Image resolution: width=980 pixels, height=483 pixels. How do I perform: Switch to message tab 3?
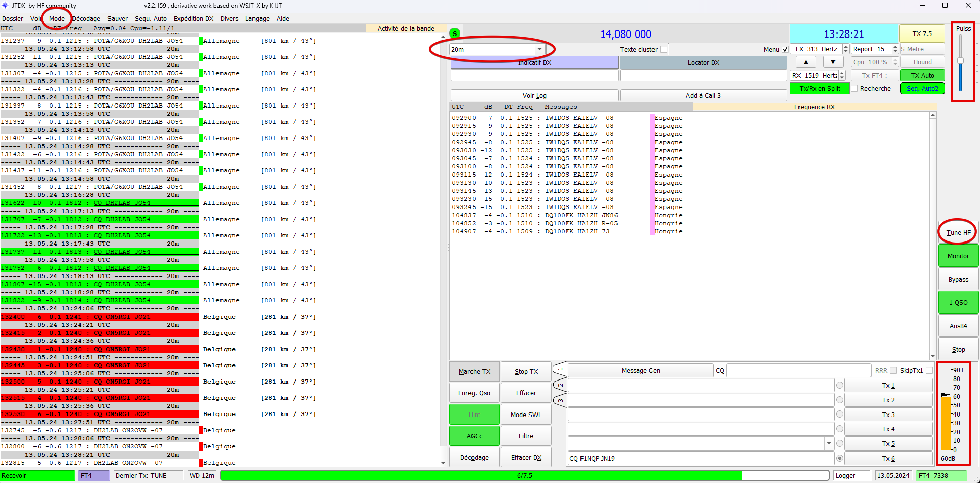pyautogui.click(x=560, y=400)
